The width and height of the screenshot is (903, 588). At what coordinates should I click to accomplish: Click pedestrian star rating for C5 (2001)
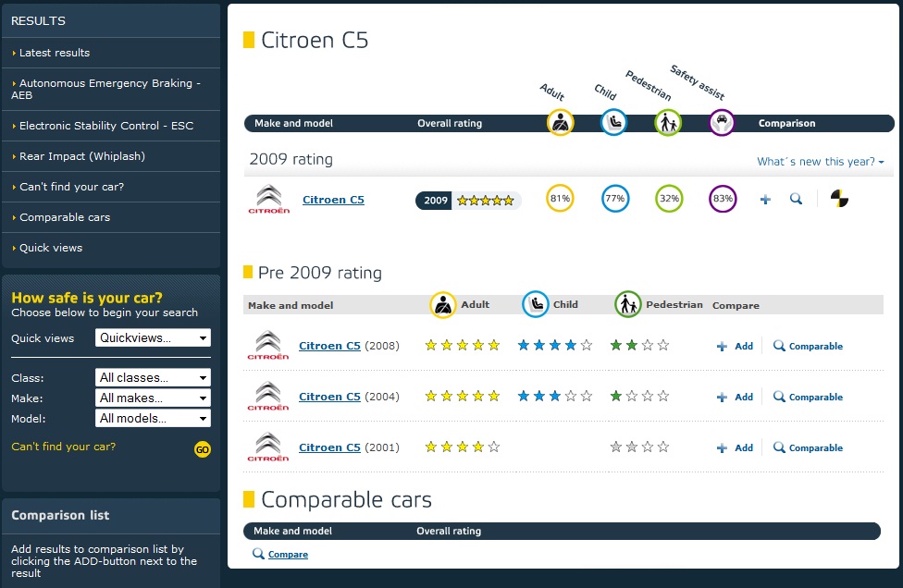point(640,447)
